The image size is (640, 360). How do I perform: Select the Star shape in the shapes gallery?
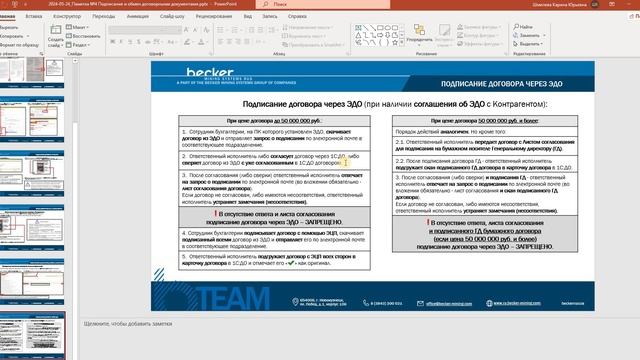pos(395,42)
